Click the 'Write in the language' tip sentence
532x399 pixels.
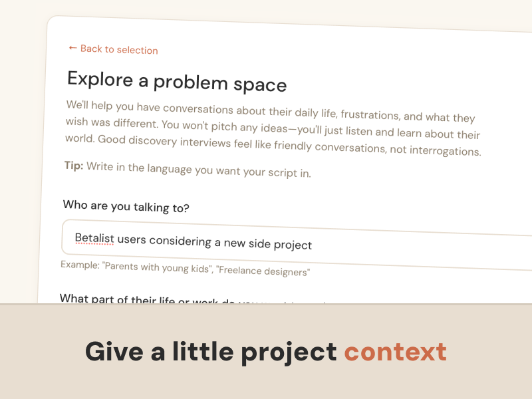coord(198,170)
